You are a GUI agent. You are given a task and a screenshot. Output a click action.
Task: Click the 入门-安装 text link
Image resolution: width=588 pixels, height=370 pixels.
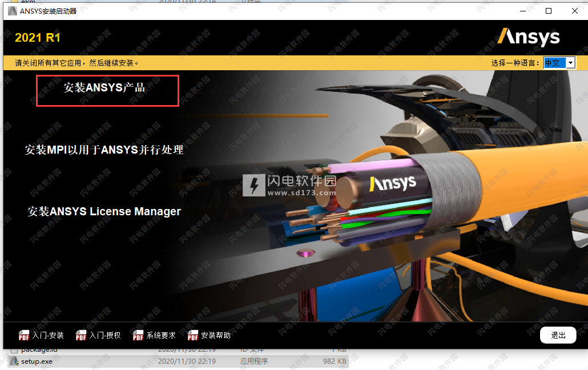[48, 335]
